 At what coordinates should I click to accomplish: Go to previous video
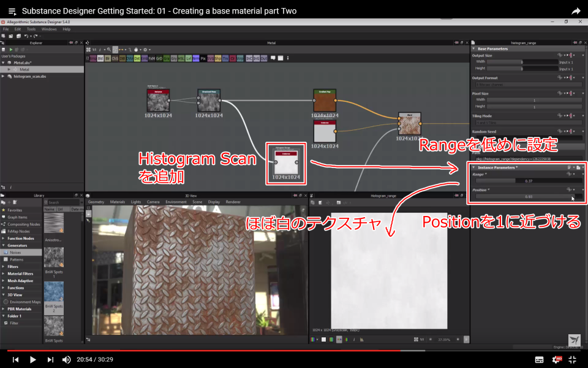(x=15, y=360)
